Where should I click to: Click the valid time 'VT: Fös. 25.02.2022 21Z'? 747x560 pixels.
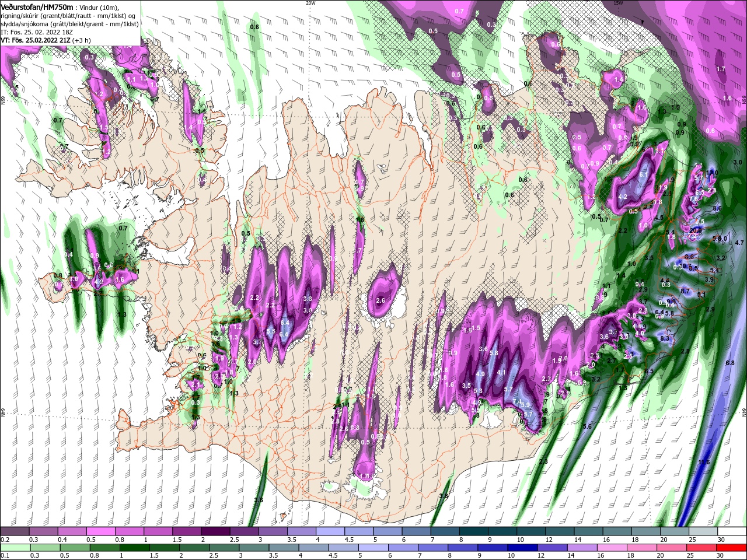[36, 40]
